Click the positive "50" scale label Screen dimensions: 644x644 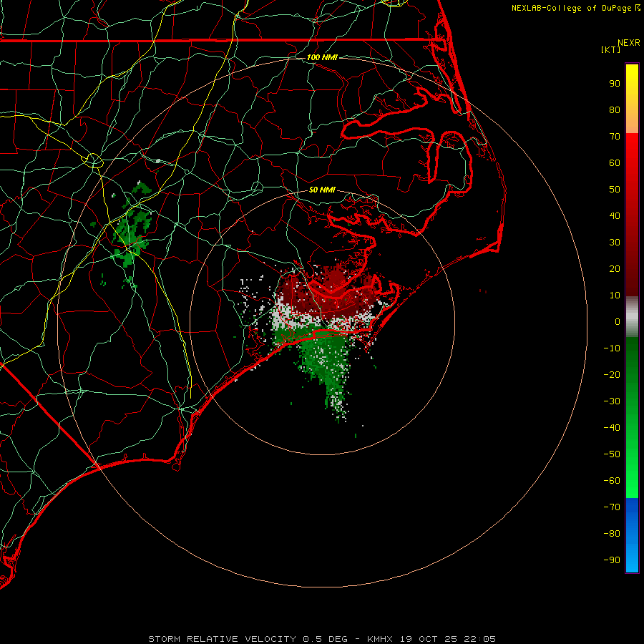click(x=615, y=190)
